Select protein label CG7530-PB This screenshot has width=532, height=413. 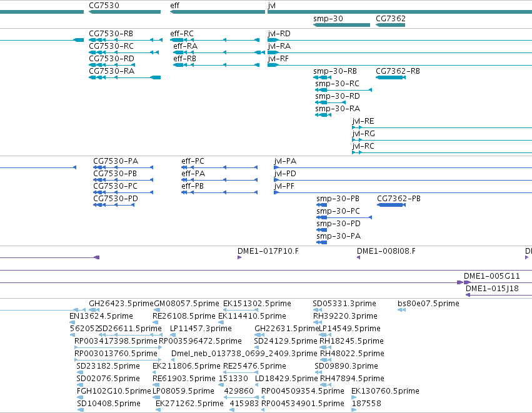coord(115,174)
